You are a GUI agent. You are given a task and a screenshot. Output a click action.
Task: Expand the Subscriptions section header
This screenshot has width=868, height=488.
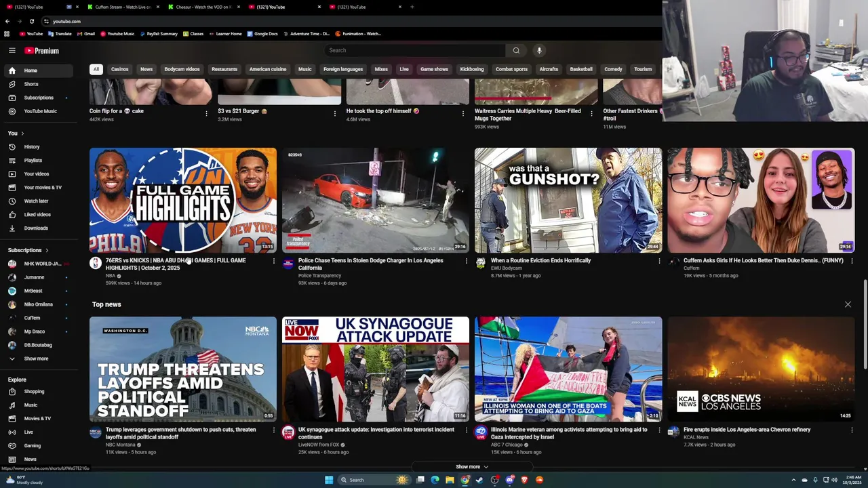point(28,250)
